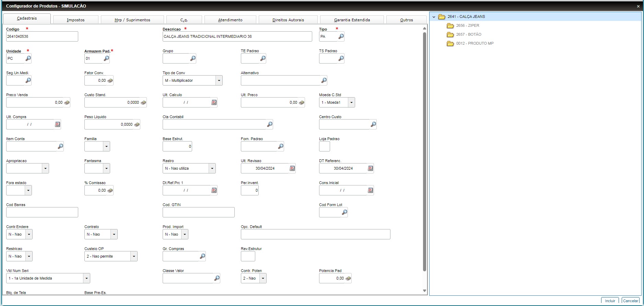Screen dimensions: 644x306
Task: Open the Tipo field lookup magnifier
Action: click(341, 36)
